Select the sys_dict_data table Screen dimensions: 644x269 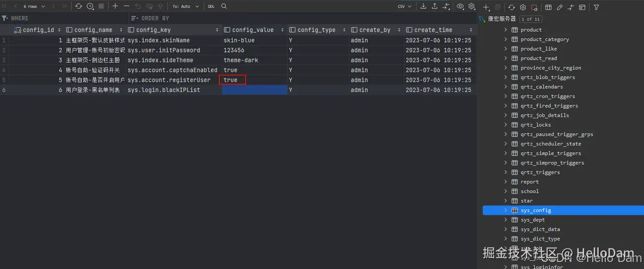point(540,229)
